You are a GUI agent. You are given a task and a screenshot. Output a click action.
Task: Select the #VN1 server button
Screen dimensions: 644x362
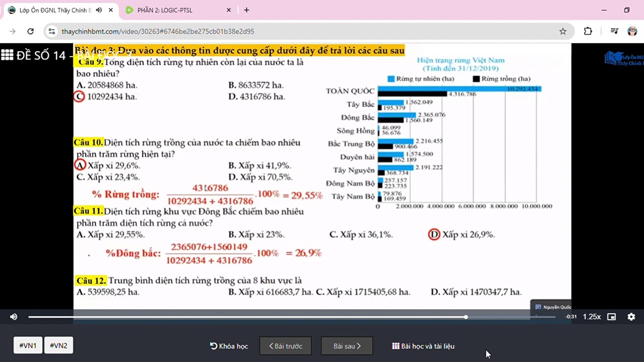[x=28, y=345]
